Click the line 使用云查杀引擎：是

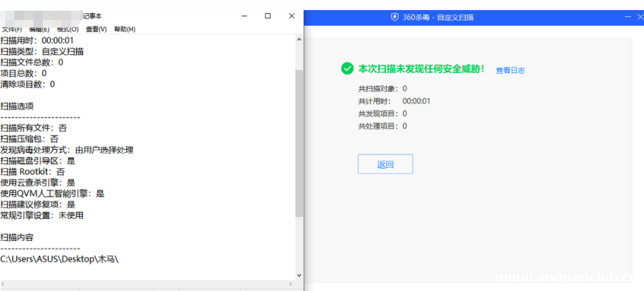click(x=38, y=182)
